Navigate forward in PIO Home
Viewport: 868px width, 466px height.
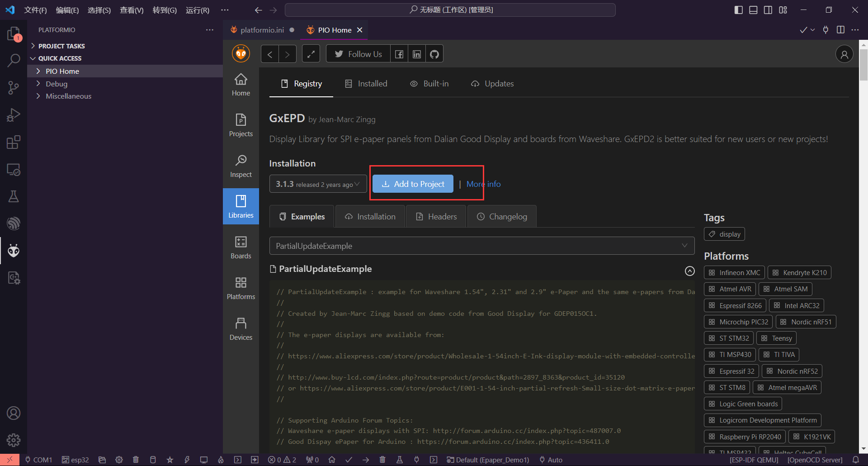[288, 54]
